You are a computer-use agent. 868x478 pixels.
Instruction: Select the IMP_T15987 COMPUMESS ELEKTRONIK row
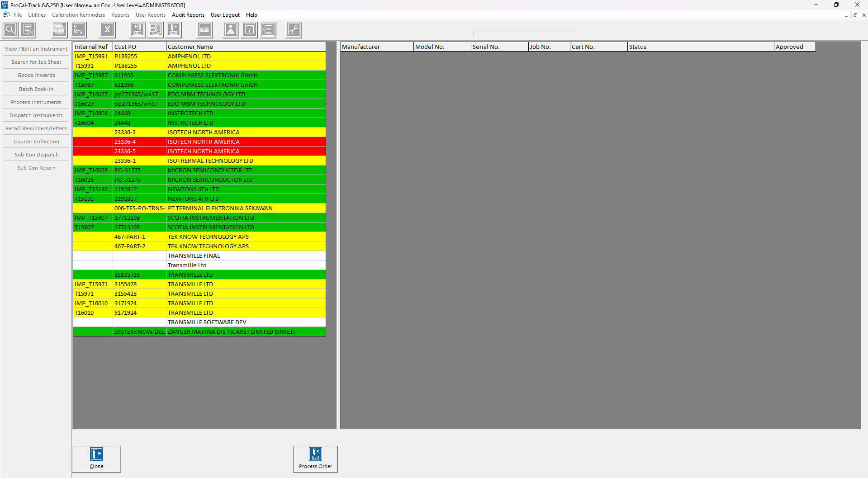(x=199, y=76)
